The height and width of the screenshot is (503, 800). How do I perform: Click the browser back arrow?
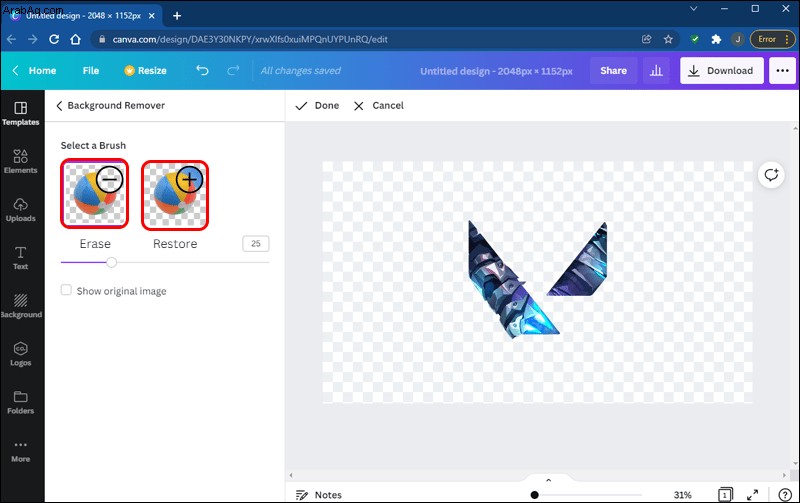[12, 39]
